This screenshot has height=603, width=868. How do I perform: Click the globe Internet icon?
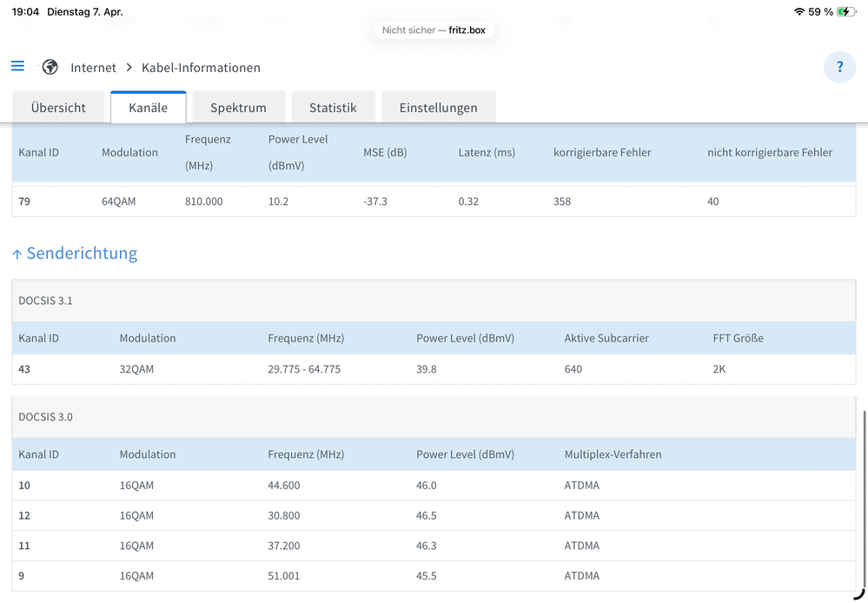[50, 67]
